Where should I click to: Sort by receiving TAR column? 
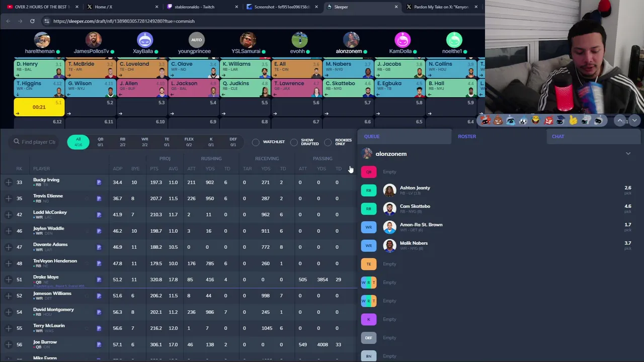pos(247,169)
